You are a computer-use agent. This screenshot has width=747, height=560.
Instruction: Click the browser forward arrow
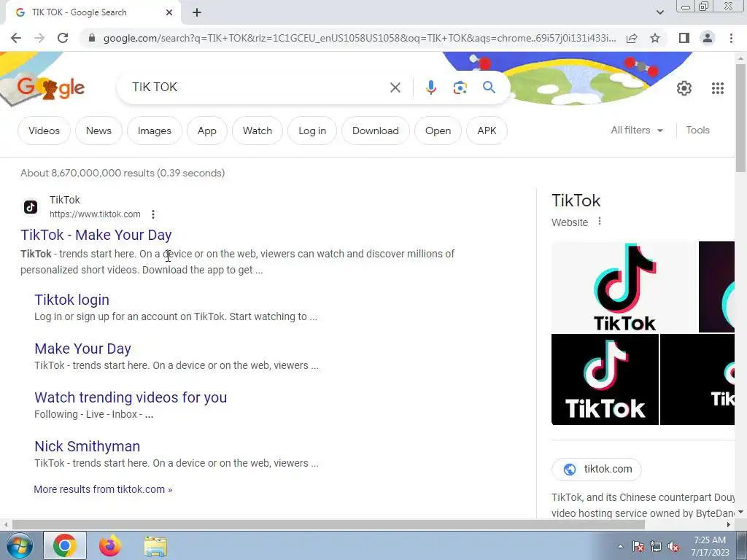39,38
